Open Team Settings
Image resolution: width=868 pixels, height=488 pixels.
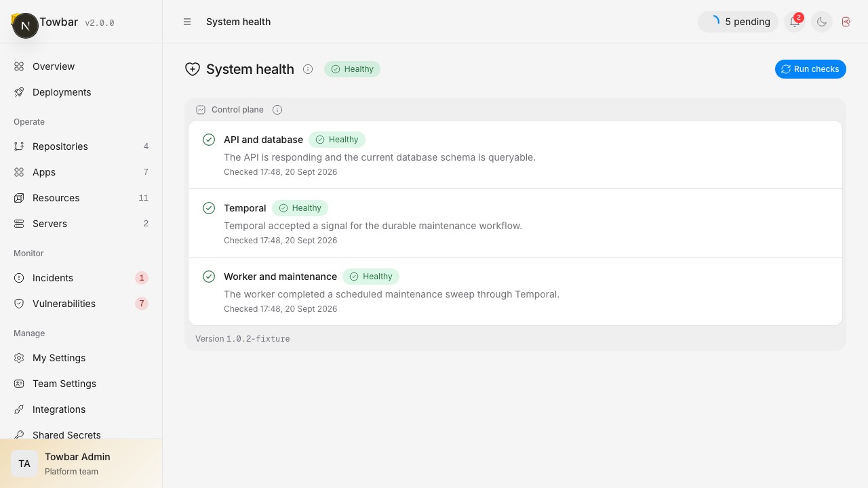point(81,384)
